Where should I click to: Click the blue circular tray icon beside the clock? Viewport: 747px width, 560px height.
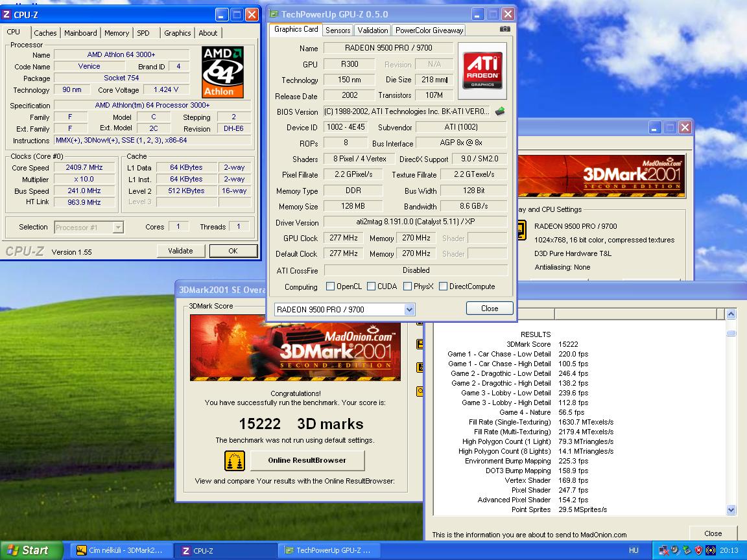click(710, 550)
